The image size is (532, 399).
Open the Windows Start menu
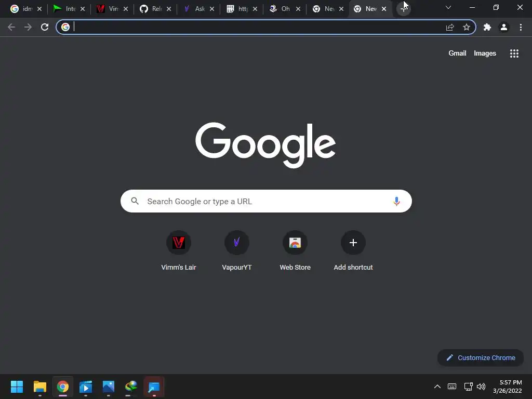(x=17, y=387)
